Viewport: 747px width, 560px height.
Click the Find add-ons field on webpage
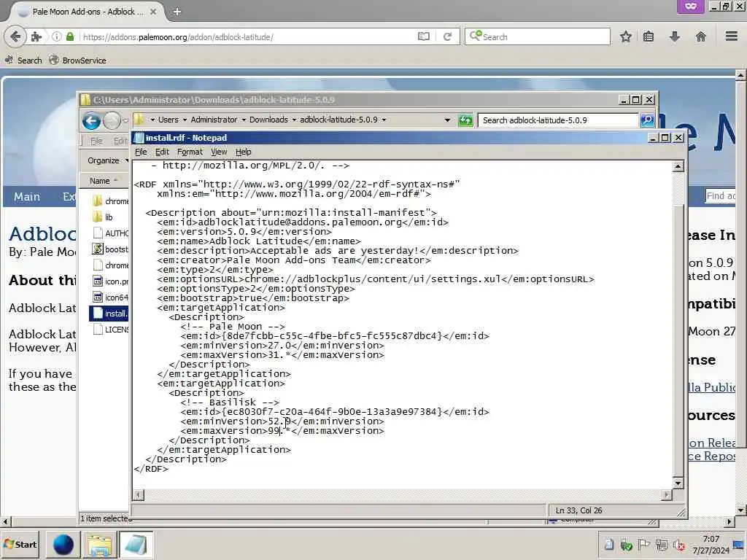720,195
